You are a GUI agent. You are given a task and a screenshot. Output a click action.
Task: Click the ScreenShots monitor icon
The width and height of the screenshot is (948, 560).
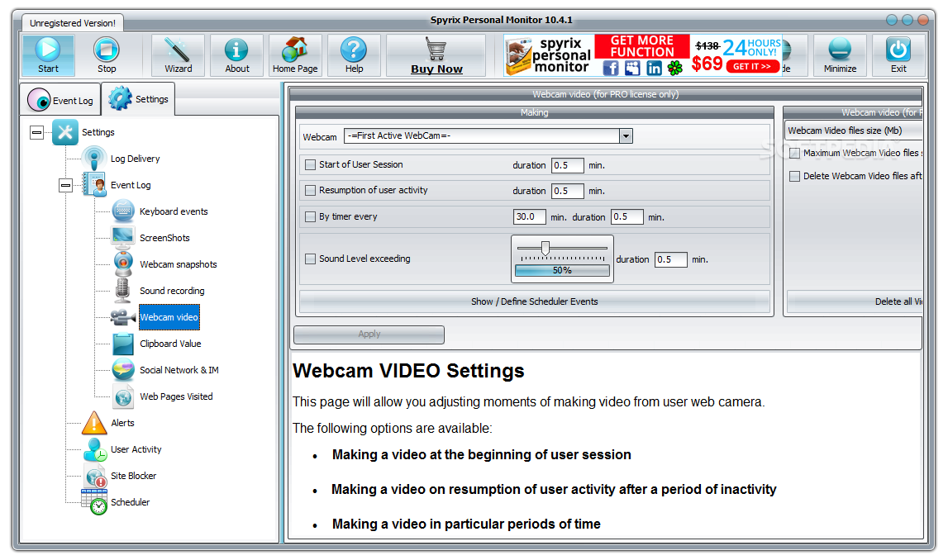click(x=123, y=237)
